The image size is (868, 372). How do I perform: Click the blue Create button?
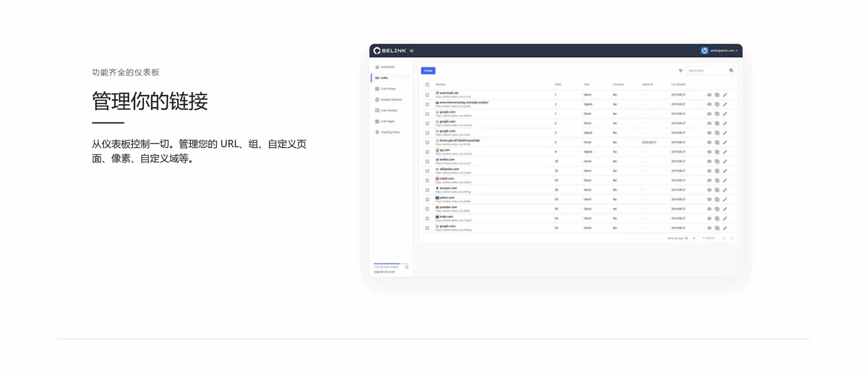coord(428,70)
